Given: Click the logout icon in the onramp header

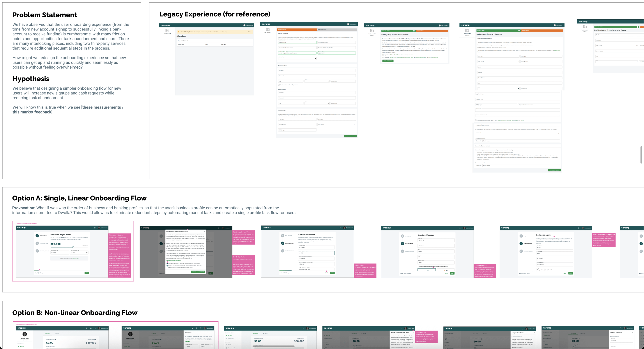Looking at the screenshot, I should coord(95,228).
